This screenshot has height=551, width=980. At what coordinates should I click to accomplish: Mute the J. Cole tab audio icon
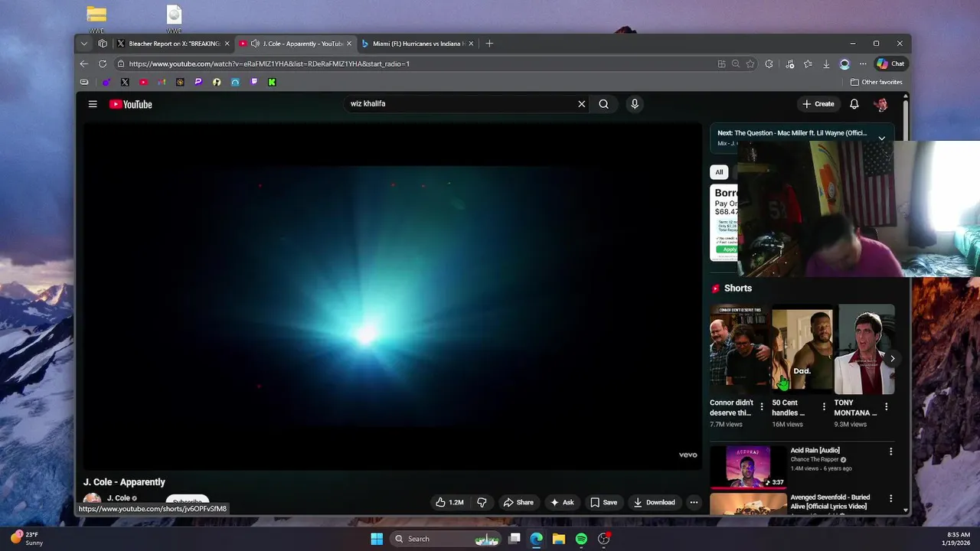coord(255,44)
